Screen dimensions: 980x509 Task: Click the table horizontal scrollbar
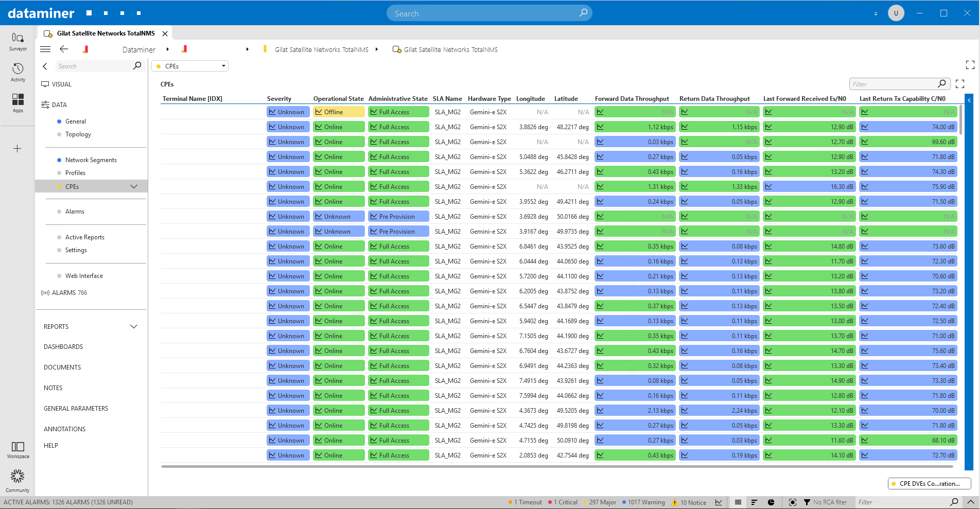click(x=556, y=466)
